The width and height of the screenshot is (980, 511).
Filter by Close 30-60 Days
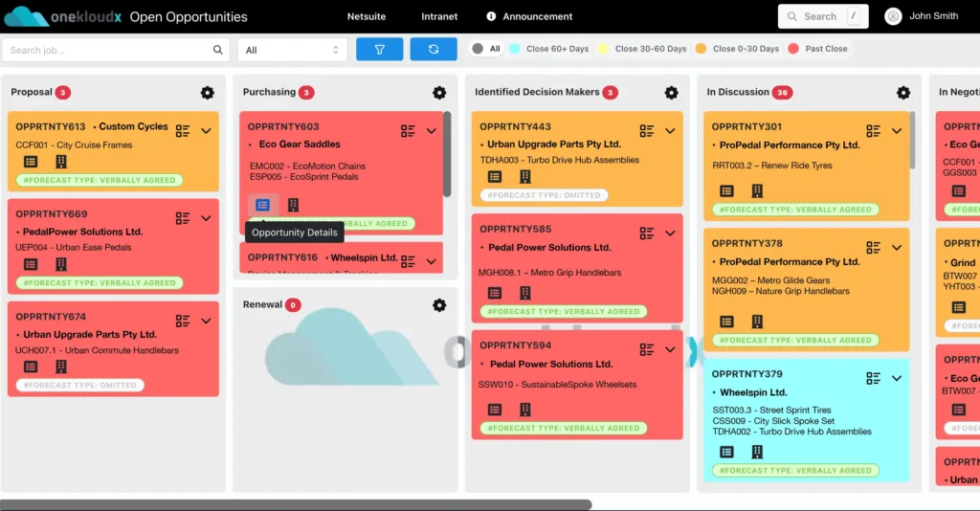coord(642,49)
